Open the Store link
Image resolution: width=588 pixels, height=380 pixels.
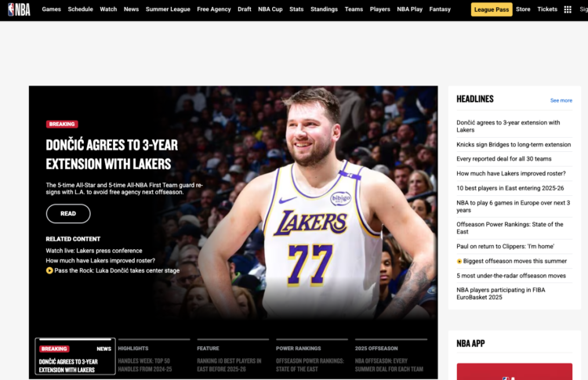click(523, 9)
